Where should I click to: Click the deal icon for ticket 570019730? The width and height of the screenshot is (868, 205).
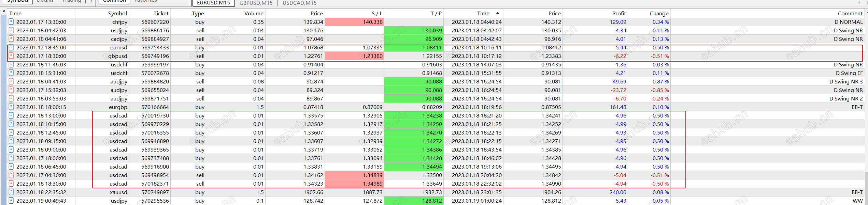click(x=11, y=115)
